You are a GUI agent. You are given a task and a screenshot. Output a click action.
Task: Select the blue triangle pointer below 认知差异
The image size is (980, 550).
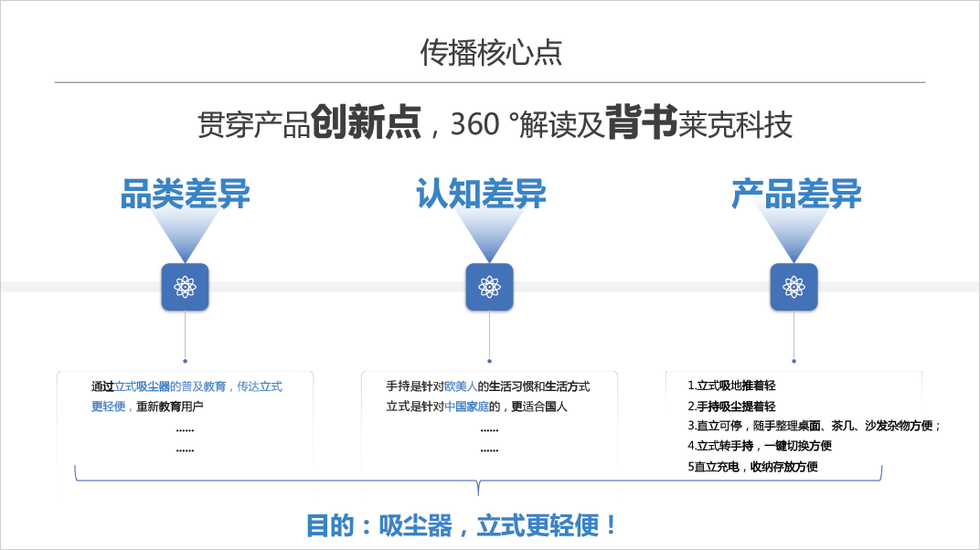[489, 233]
